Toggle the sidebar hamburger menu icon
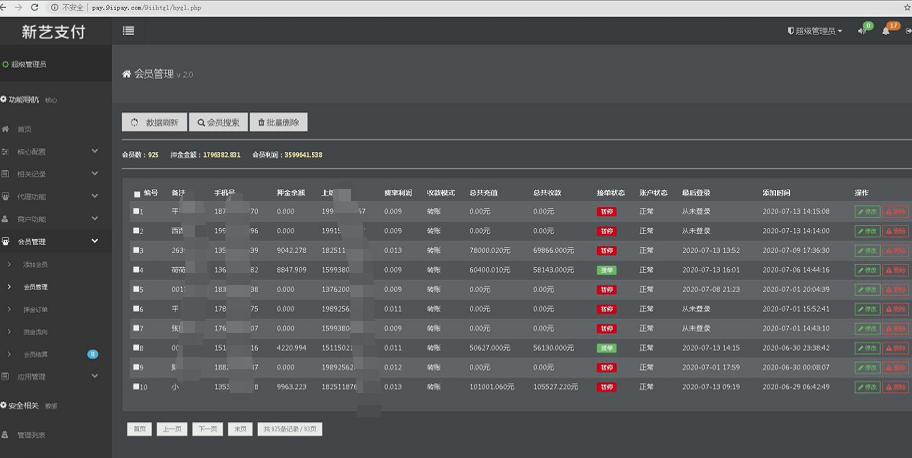 pos(128,31)
